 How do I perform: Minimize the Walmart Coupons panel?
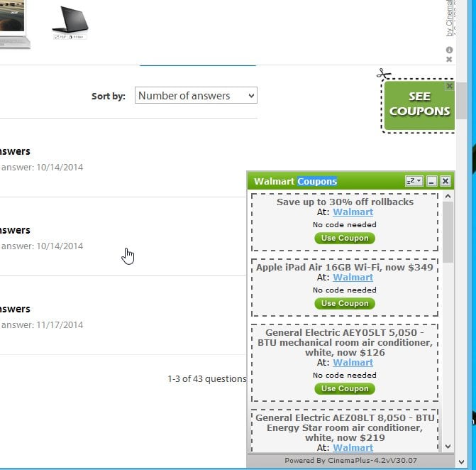point(431,181)
